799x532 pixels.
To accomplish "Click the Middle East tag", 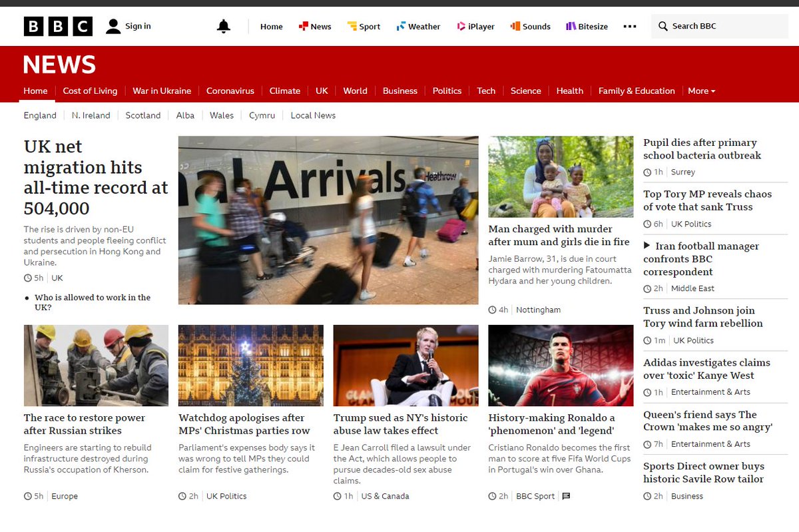I will (692, 288).
